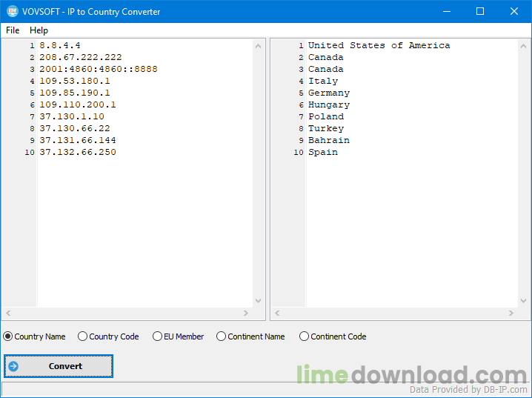The width and height of the screenshot is (532, 398).
Task: Click the IPv6 line 2001:4860:4860::8888
Action: (99, 69)
